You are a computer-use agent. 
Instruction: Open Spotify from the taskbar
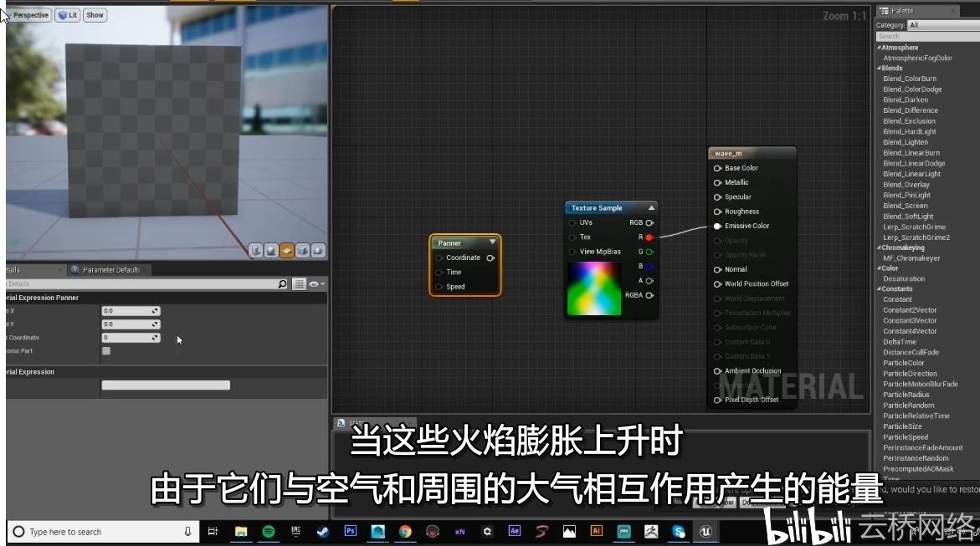(x=269, y=532)
